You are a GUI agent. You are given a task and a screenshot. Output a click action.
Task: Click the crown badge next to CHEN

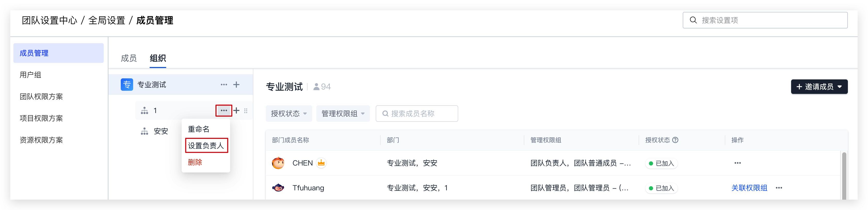321,163
